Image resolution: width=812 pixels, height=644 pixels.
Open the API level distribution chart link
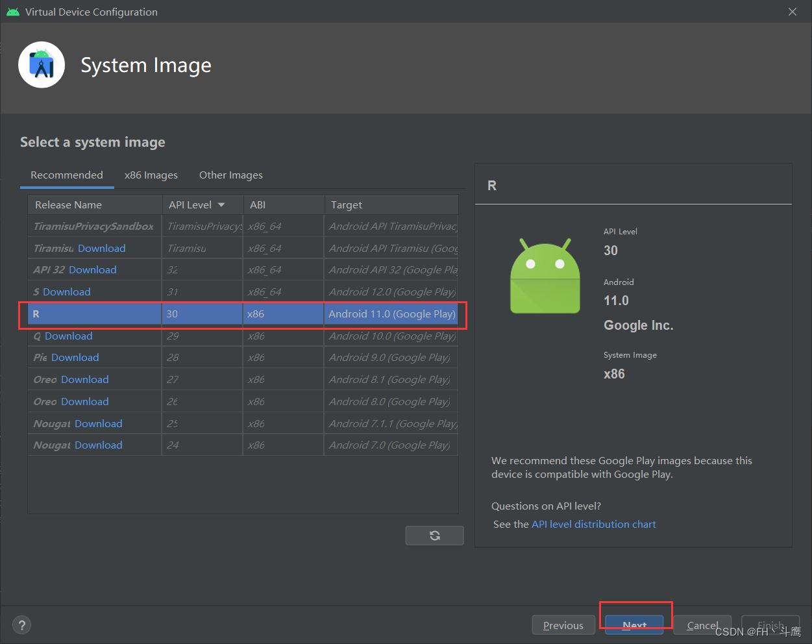pos(594,525)
